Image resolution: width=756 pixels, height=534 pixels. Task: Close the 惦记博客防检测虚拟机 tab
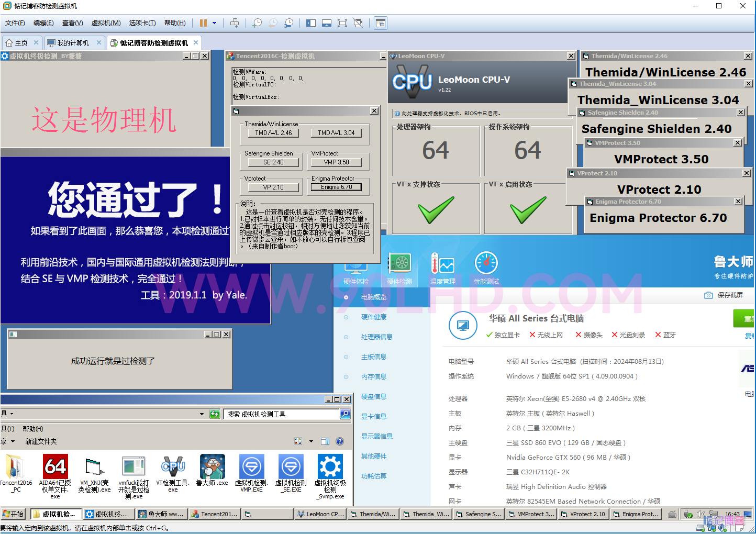(x=196, y=42)
